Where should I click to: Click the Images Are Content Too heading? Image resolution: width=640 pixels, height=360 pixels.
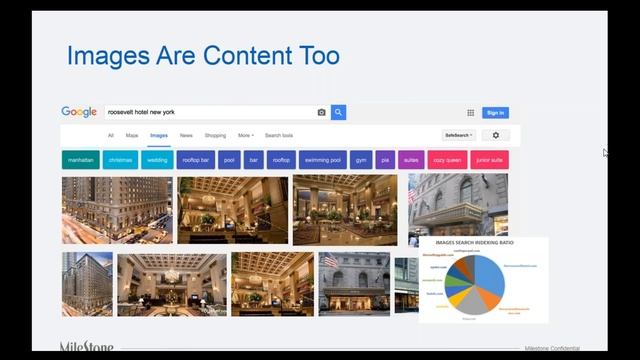[x=203, y=56]
